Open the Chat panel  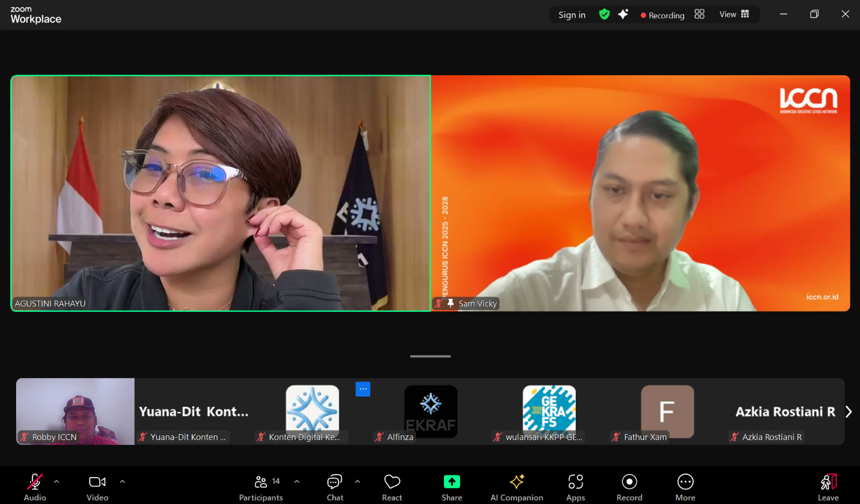[x=335, y=487]
